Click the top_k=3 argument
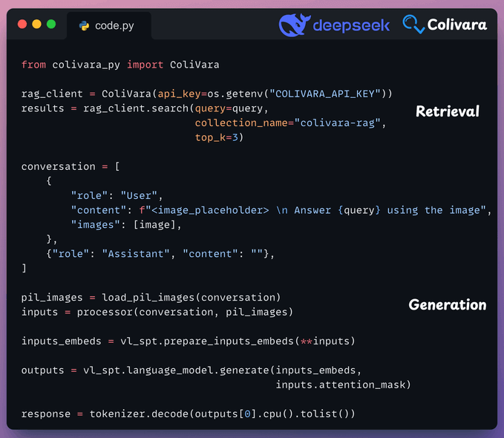The image size is (504, 438). point(216,137)
